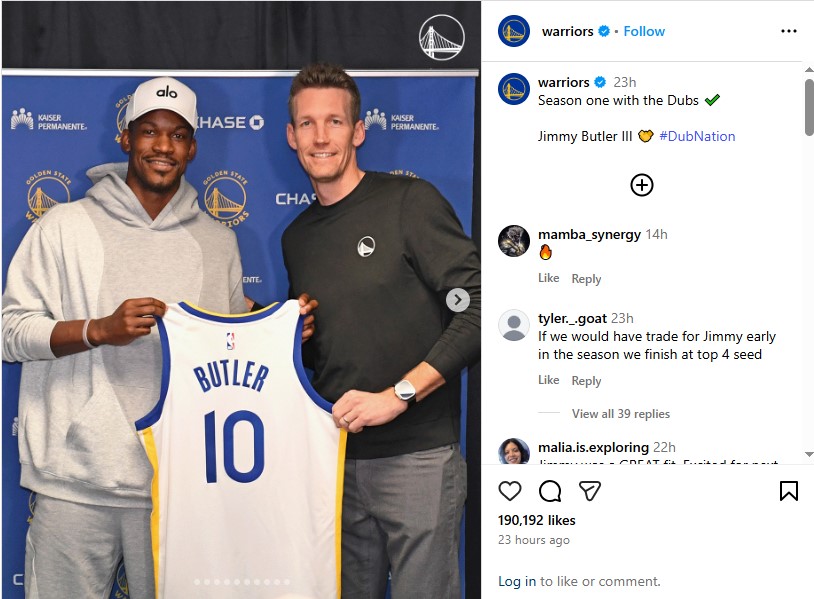Advance to next photo with arrow
Screen dimensions: 814x599
pos(457,300)
